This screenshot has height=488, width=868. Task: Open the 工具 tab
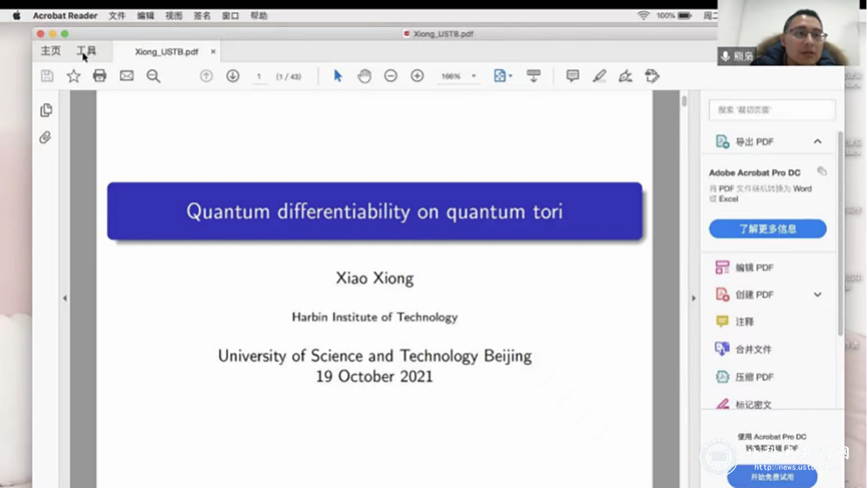(x=86, y=51)
